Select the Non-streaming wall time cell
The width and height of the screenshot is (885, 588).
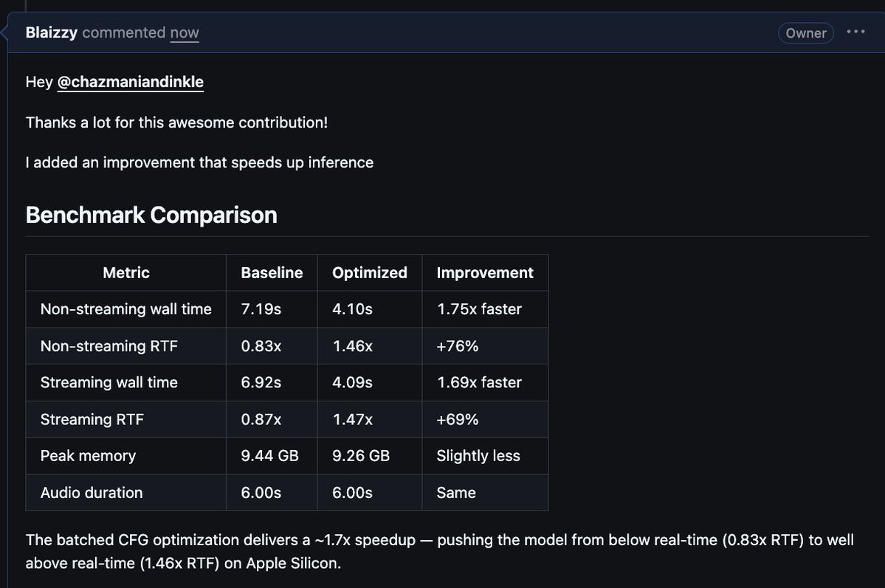[x=126, y=309]
